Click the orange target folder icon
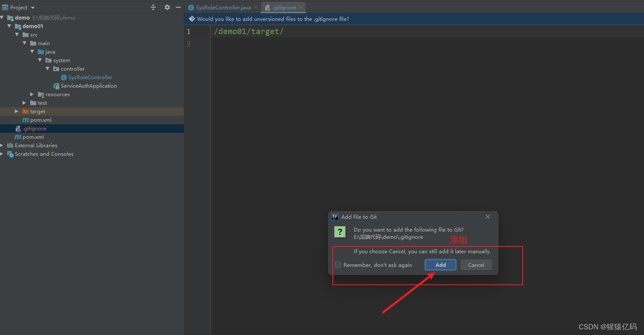 [x=26, y=112]
